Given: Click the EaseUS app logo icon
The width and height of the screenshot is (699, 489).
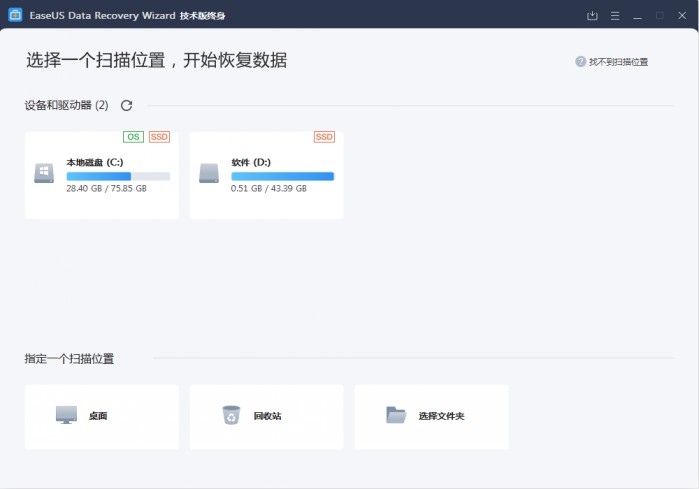Looking at the screenshot, I should [15, 15].
